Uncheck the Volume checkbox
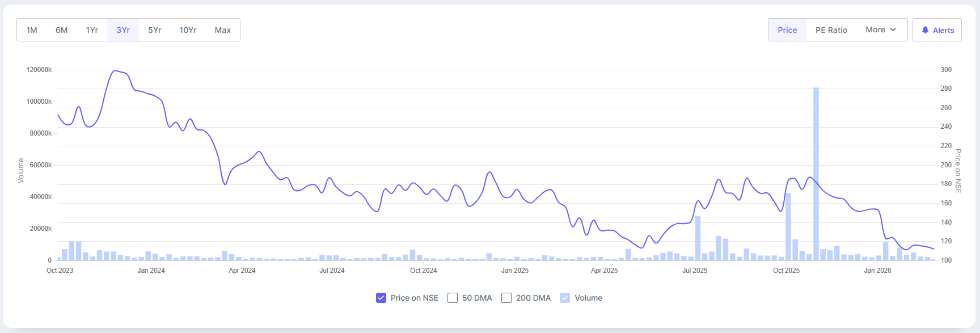This screenshot has width=980, height=333. [x=565, y=298]
